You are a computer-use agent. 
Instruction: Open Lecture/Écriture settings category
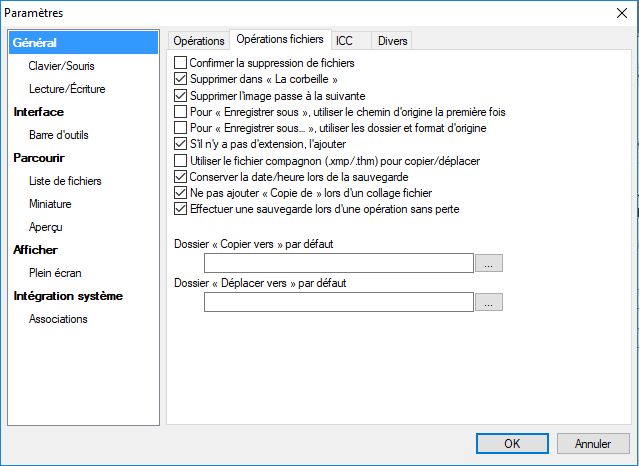tap(67, 89)
